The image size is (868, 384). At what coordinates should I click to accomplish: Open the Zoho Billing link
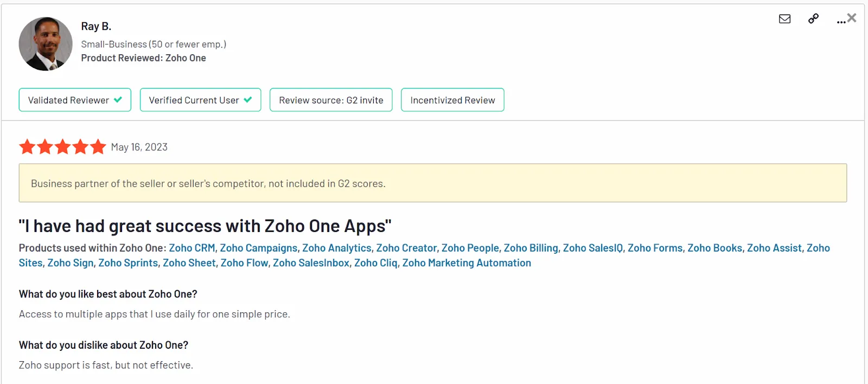click(x=531, y=248)
